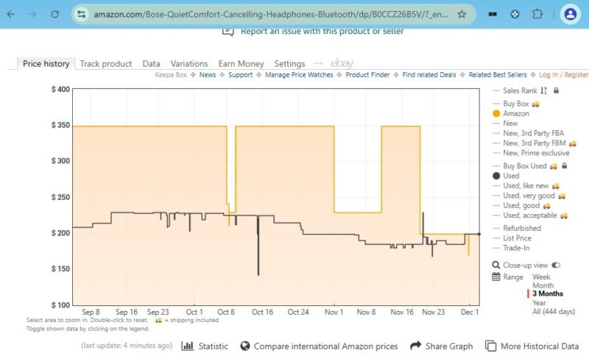The width and height of the screenshot is (589, 364).
Task: Click the report issue speech bubble icon
Action: pyautogui.click(x=228, y=31)
